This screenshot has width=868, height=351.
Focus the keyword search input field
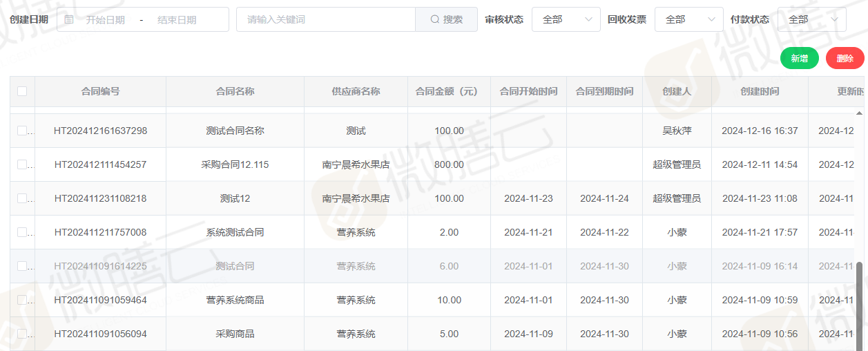click(325, 20)
